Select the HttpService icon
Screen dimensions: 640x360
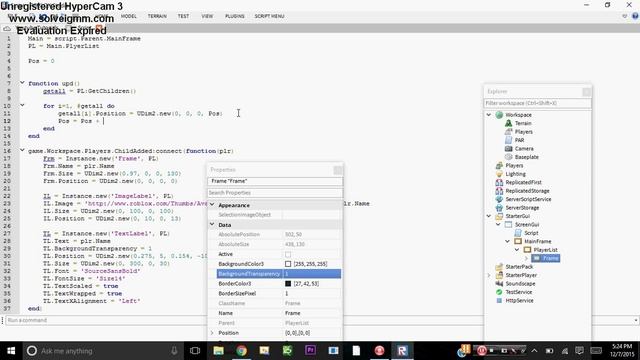[x=499, y=300]
